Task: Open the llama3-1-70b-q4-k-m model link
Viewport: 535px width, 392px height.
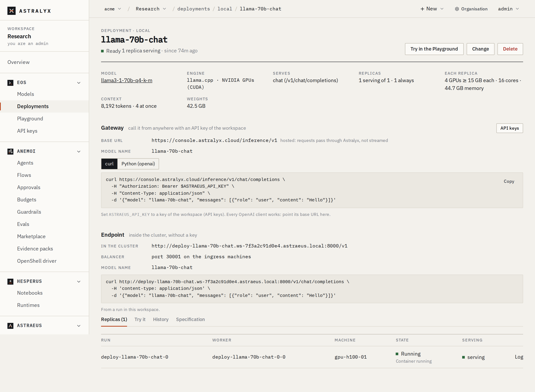Action: [x=127, y=80]
